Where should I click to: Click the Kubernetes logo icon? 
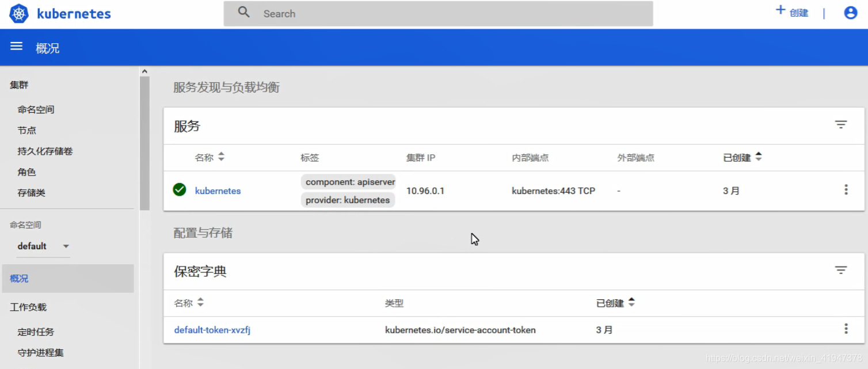(19, 14)
